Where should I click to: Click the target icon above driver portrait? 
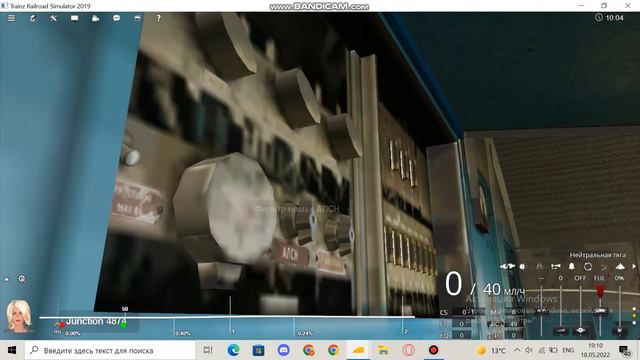22,279
